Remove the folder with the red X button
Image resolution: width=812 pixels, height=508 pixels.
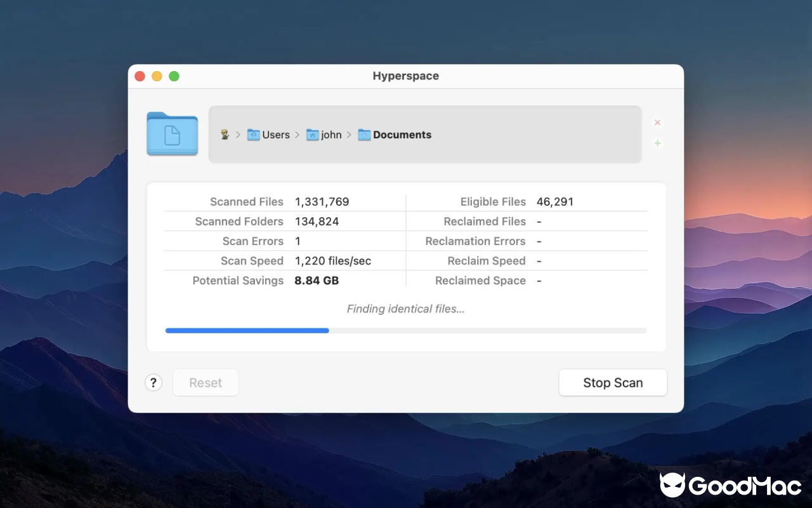657,123
